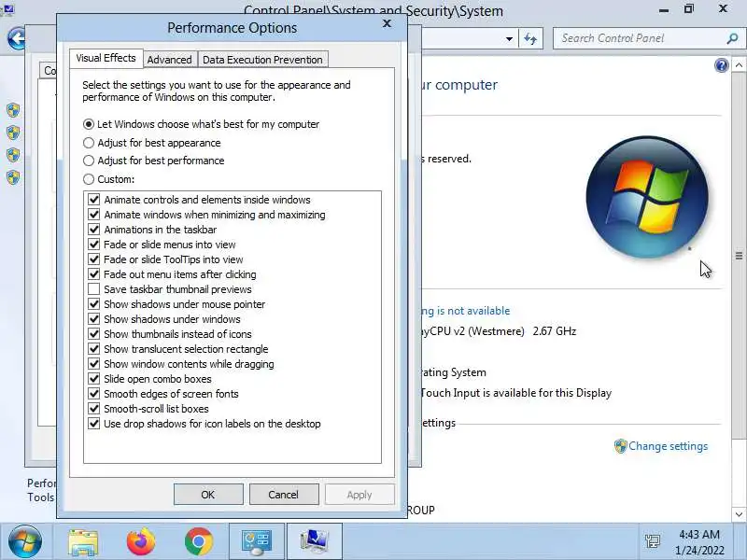Open the Control Panel help icon
This screenshot has width=747, height=560.
click(x=721, y=65)
